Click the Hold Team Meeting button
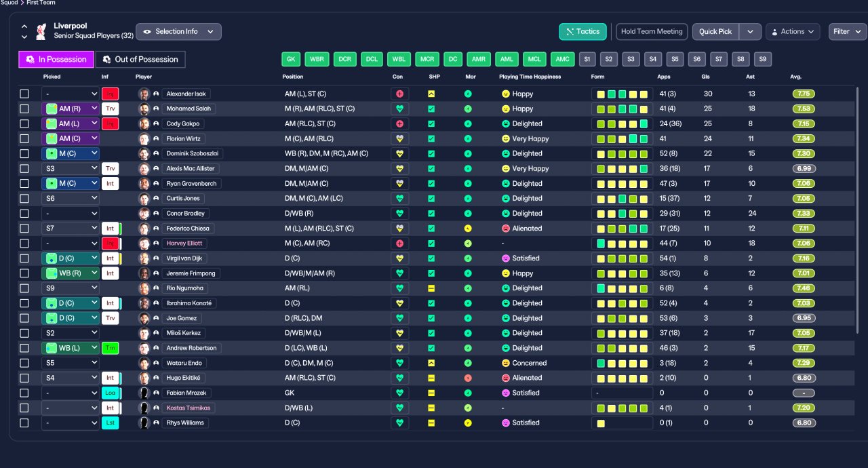 (x=652, y=32)
